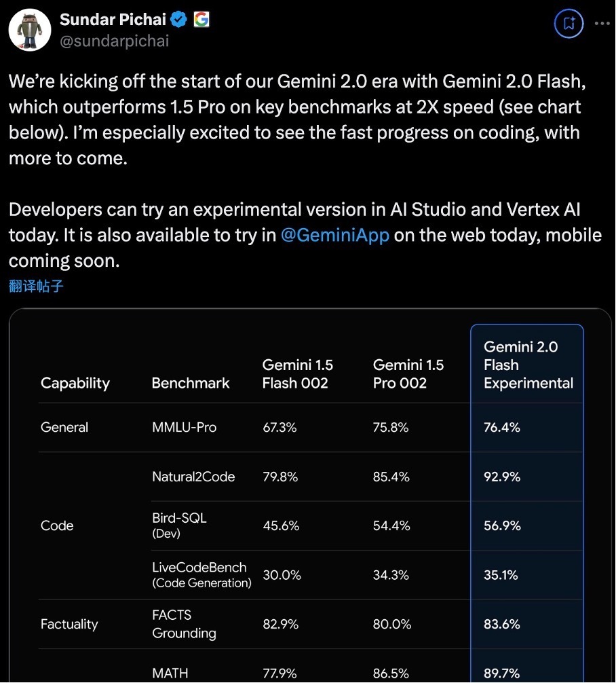
Task: Open the @GeminiApp mention link
Action: [x=335, y=235]
